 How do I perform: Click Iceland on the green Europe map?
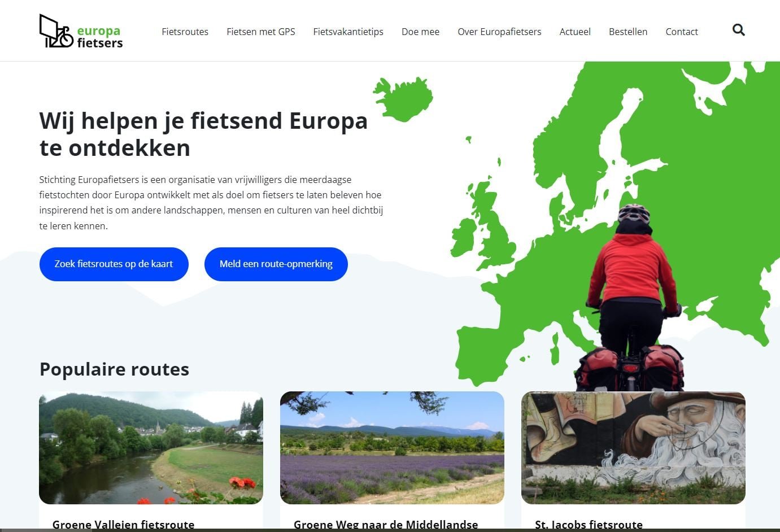pos(403,99)
